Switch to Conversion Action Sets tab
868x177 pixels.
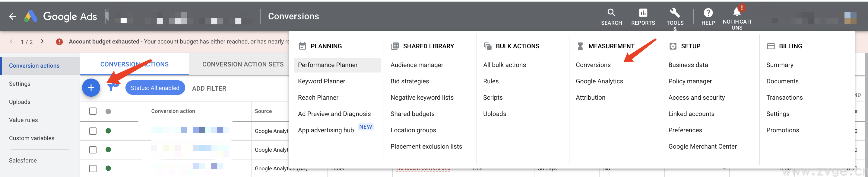242,64
